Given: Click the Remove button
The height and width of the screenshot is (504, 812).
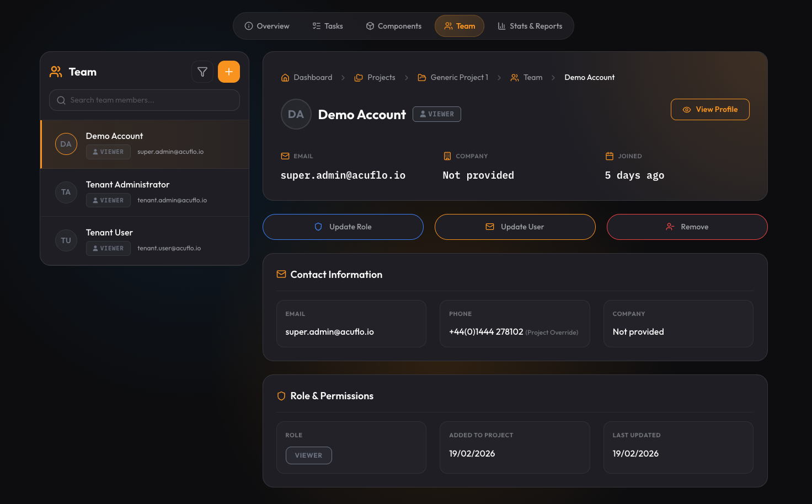Looking at the screenshot, I should (x=687, y=227).
